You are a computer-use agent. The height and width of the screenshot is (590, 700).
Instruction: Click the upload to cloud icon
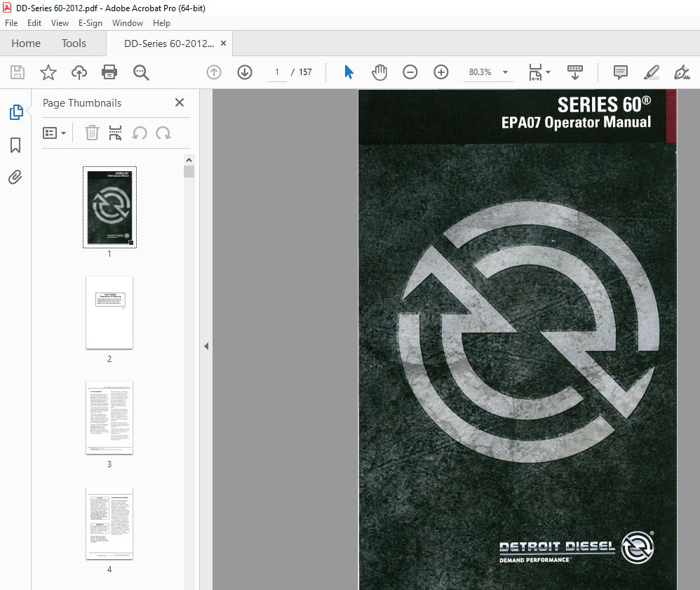click(x=79, y=72)
